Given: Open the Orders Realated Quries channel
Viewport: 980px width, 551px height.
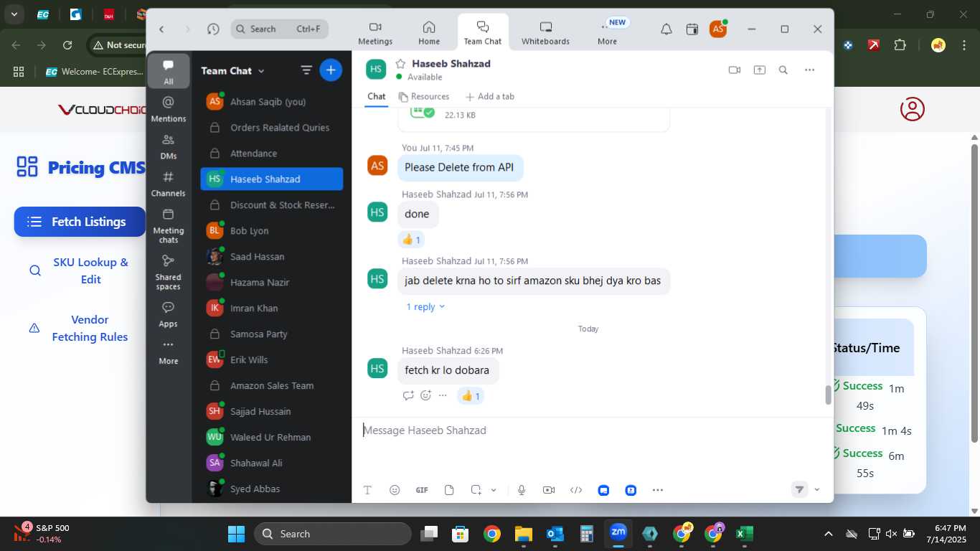Looking at the screenshot, I should pyautogui.click(x=272, y=128).
